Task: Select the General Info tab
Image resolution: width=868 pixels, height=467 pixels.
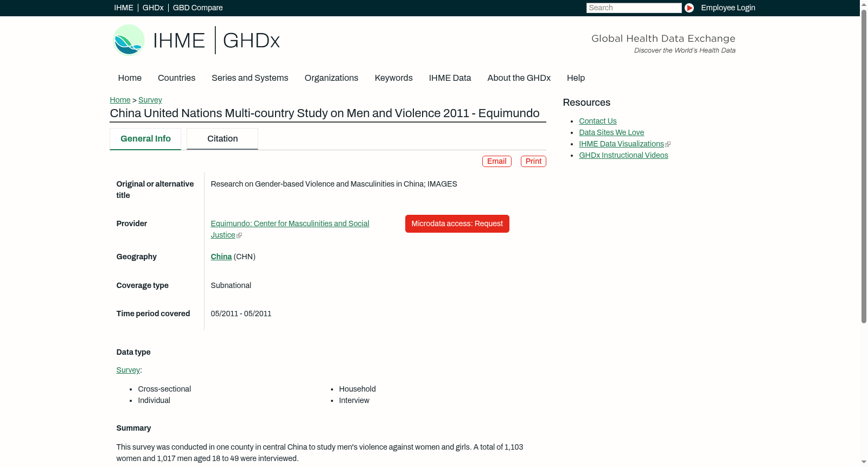Action: (x=145, y=139)
